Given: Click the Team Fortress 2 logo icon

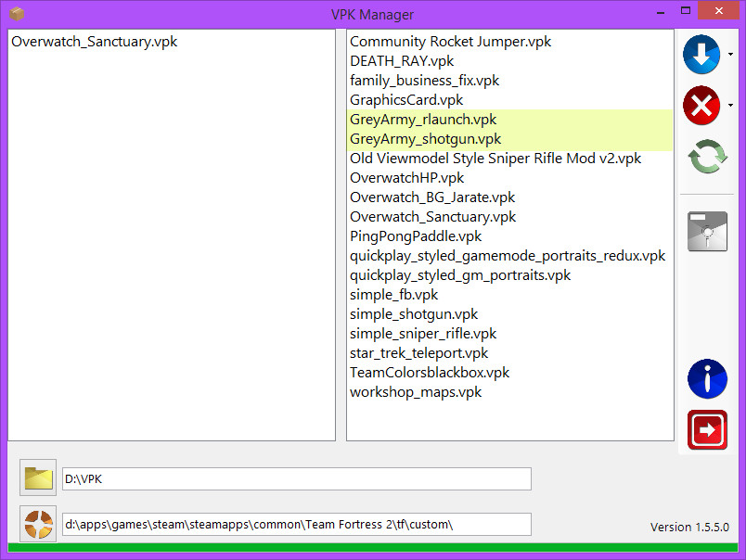Looking at the screenshot, I should click(x=37, y=524).
